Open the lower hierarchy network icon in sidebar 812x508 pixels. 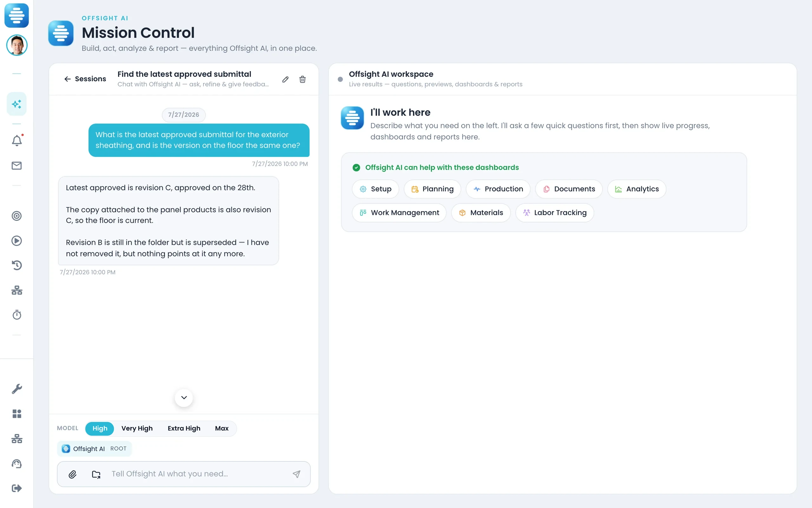pyautogui.click(x=17, y=439)
